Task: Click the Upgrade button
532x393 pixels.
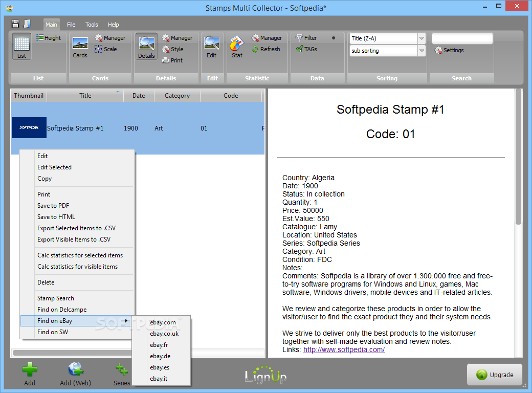Action: (x=495, y=375)
